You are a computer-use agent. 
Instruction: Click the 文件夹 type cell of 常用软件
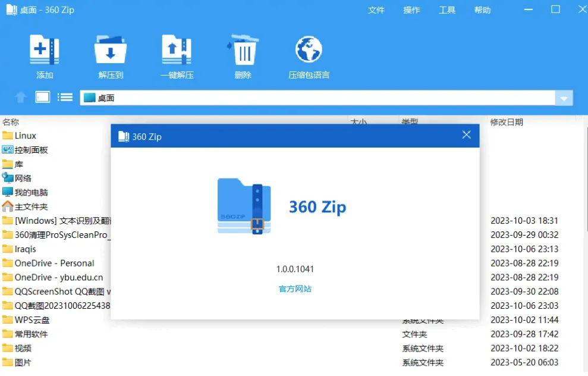414,334
